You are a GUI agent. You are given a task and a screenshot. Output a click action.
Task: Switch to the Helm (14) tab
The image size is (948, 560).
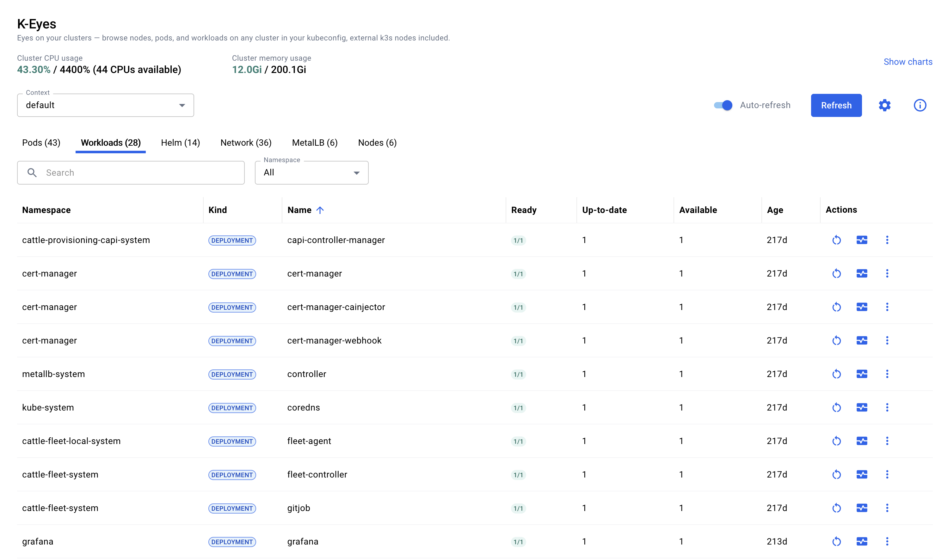click(181, 143)
